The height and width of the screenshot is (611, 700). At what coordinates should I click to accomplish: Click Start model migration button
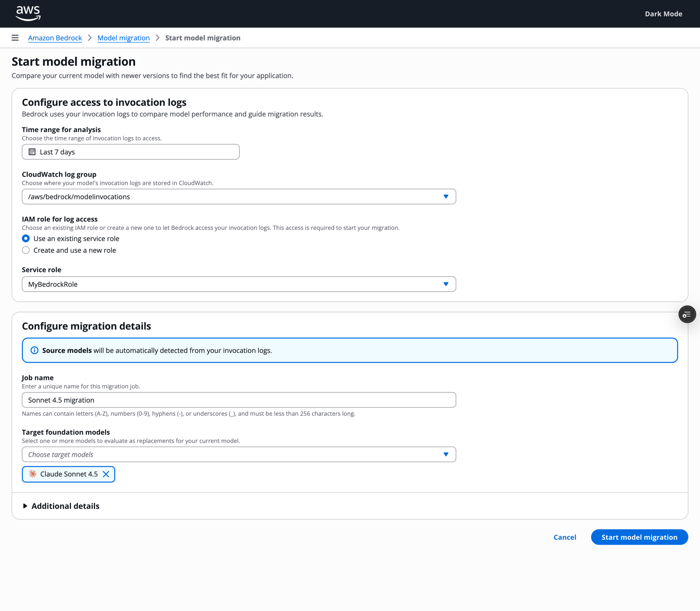pyautogui.click(x=639, y=537)
